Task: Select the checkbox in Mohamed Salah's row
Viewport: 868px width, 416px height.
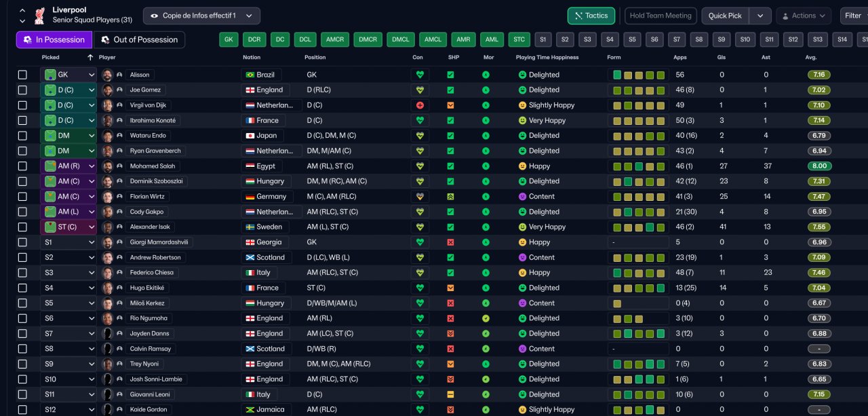Action: tap(22, 166)
